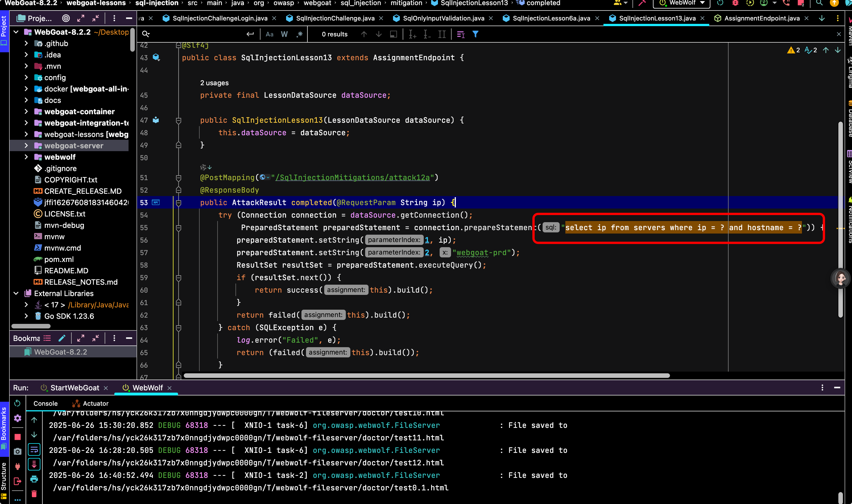The image size is (852, 504).
Task: Click the 2 usages hint
Action: click(214, 83)
